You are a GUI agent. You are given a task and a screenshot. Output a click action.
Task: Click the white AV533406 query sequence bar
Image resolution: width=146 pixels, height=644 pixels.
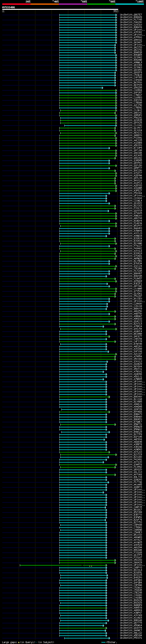point(60,9)
